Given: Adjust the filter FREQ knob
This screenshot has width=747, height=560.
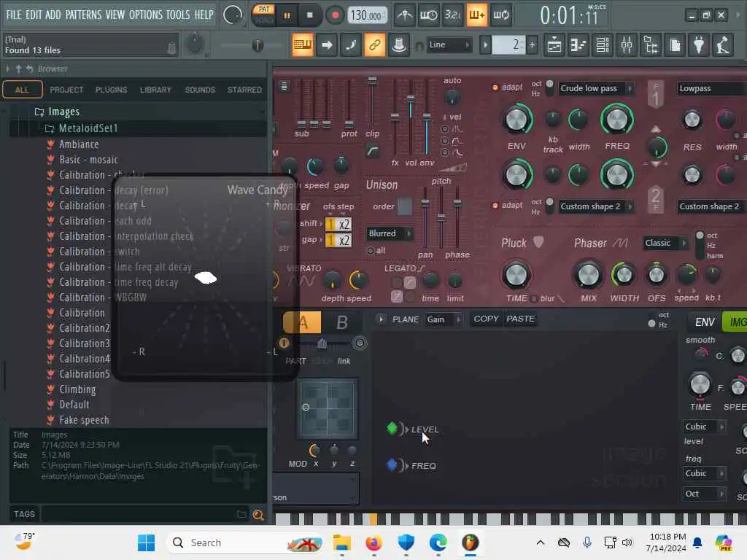Looking at the screenshot, I should click(616, 120).
